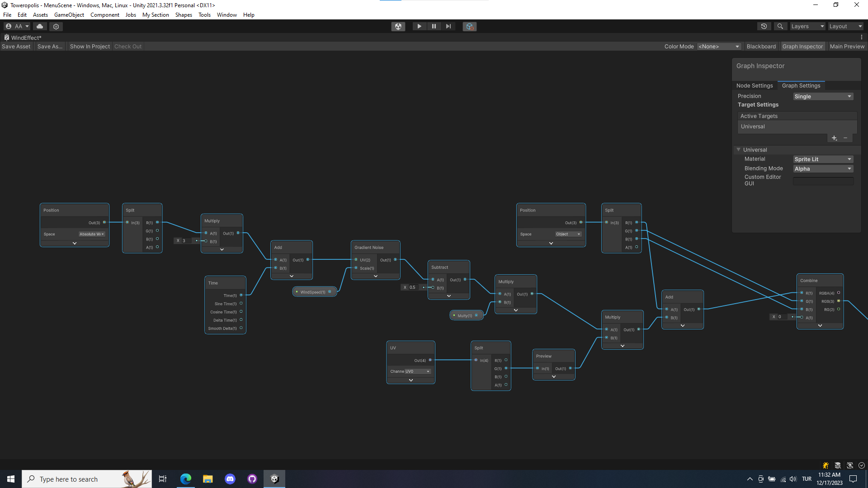This screenshot has width=868, height=488.
Task: Toggle the Graph Inspector panel
Action: point(802,46)
